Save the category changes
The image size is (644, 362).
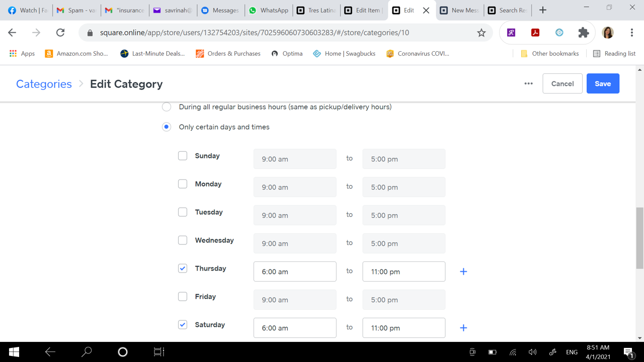603,83
